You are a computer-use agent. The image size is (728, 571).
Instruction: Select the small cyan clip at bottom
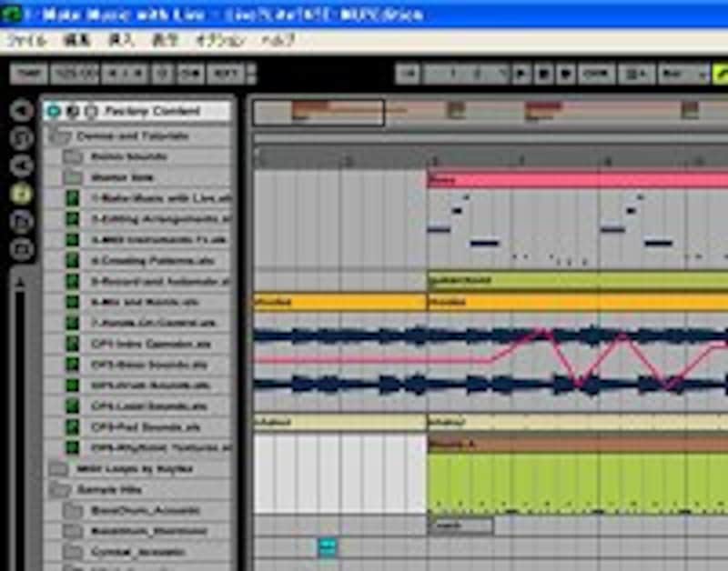(x=328, y=547)
